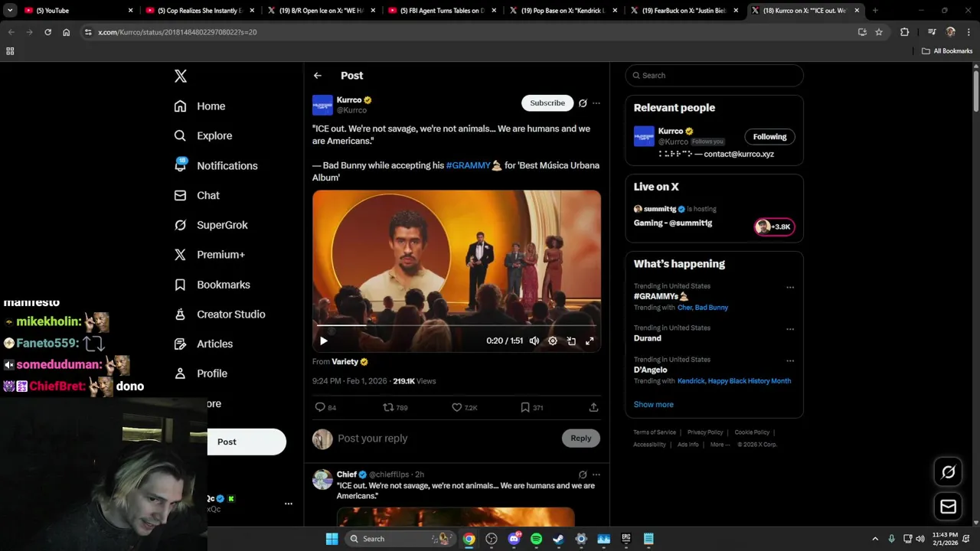
Task: Open Notifications in the sidebar
Action: point(216,165)
